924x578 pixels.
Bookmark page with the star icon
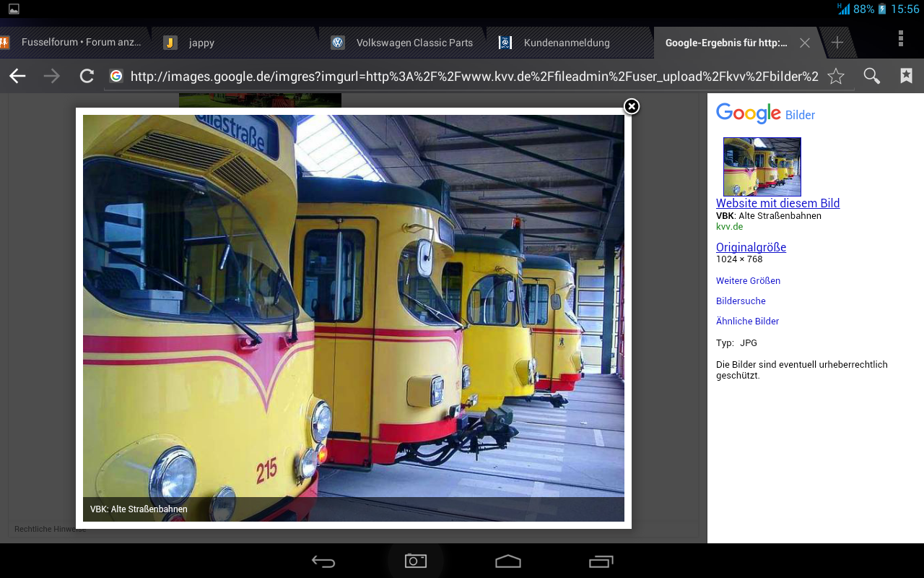point(836,76)
